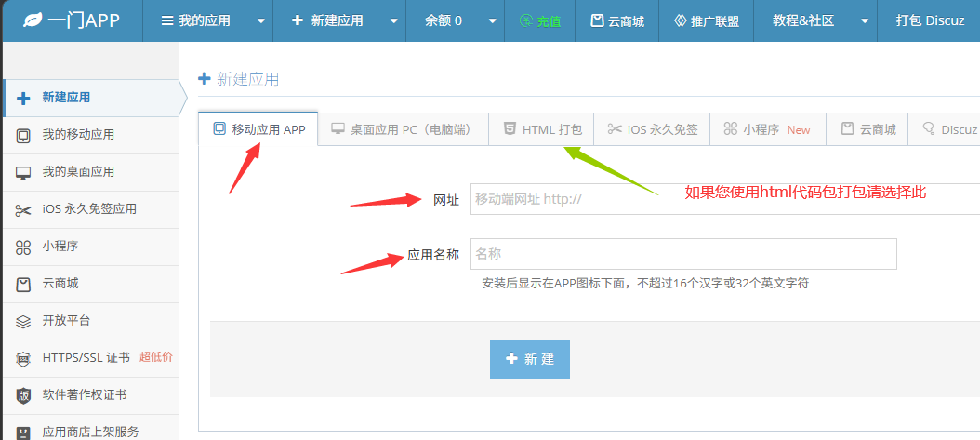Click the 软件著作权证书 shield icon
The height and width of the screenshot is (440, 980).
[23, 395]
